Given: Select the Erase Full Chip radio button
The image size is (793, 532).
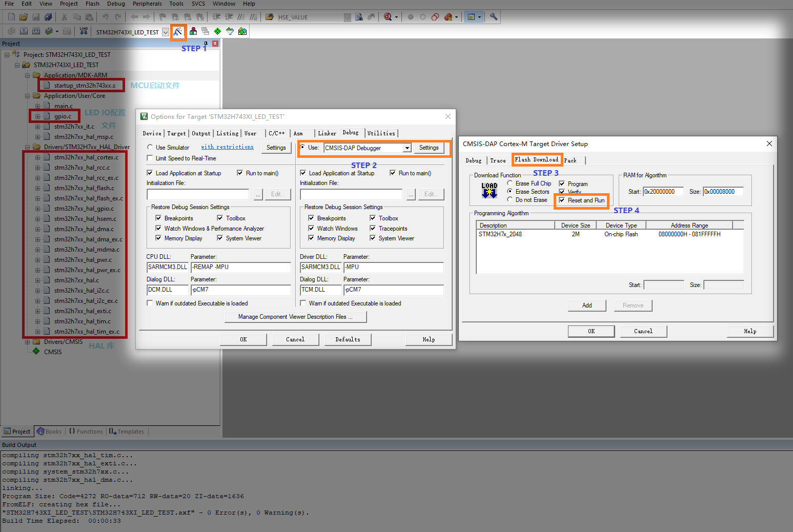Looking at the screenshot, I should click(x=510, y=183).
